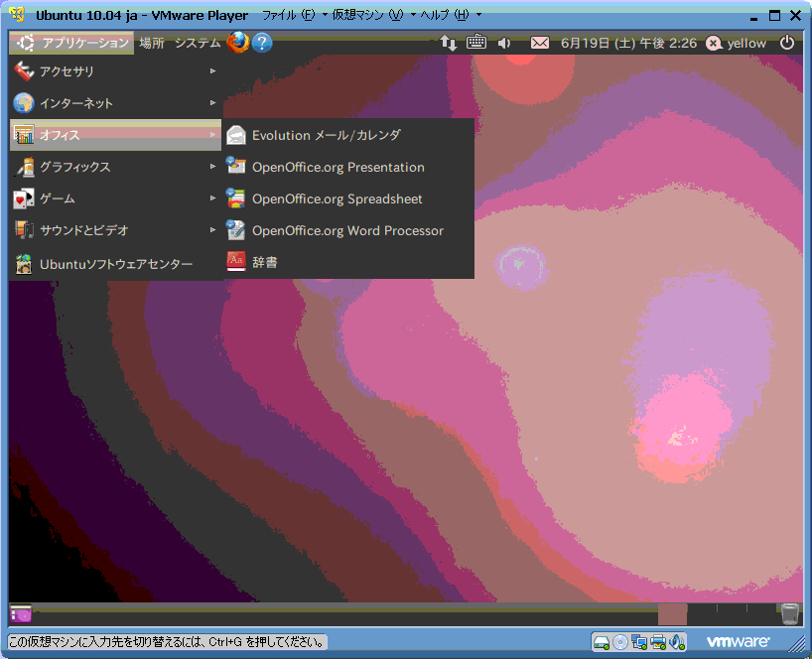Click the VMware network adapter icon
This screenshot has width=812, height=659.
point(639,642)
